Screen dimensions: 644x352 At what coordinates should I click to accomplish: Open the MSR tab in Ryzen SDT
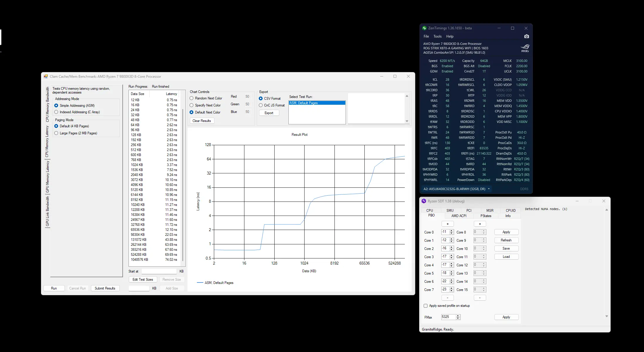click(490, 210)
